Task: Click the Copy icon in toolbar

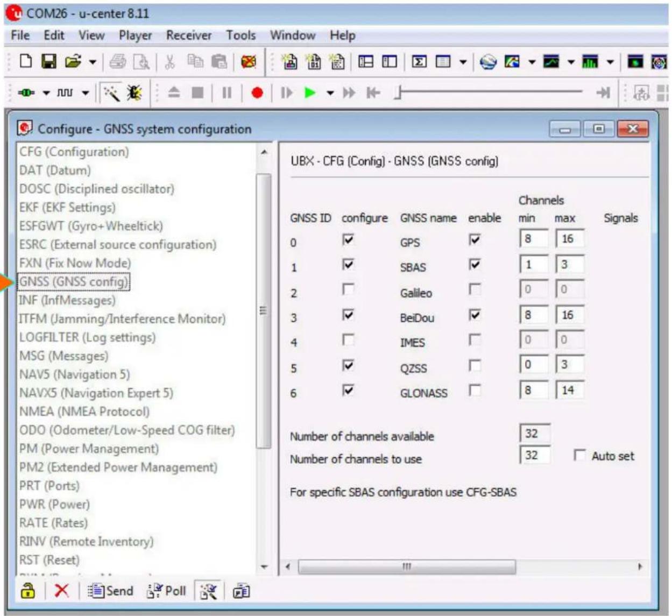Action: [x=195, y=62]
